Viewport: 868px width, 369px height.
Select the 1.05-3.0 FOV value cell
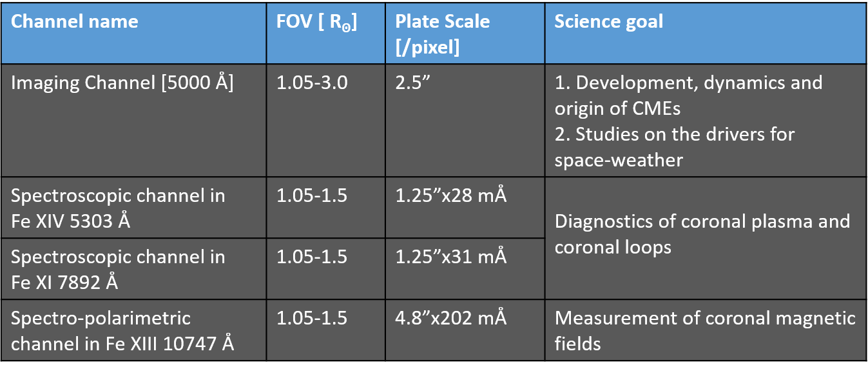[x=326, y=120]
